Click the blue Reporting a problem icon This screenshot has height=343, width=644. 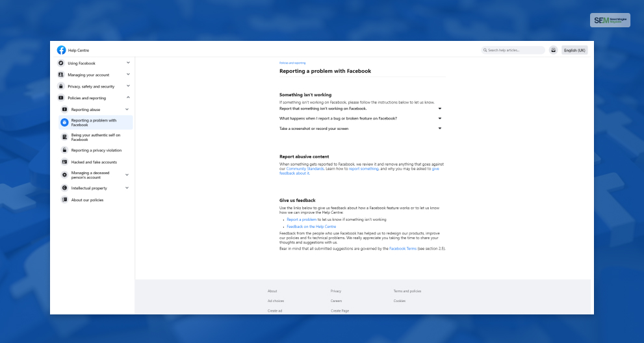click(64, 122)
